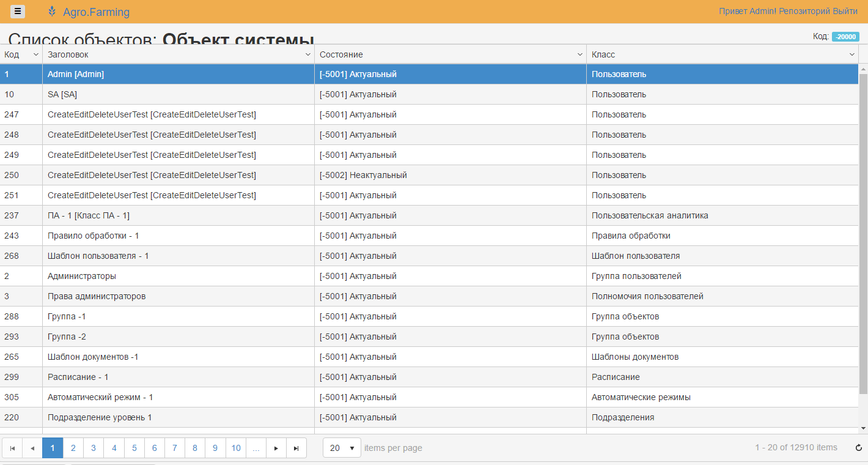Viewport: 868px width, 465px height.
Task: Go to page 4 in the pager
Action: (x=114, y=448)
